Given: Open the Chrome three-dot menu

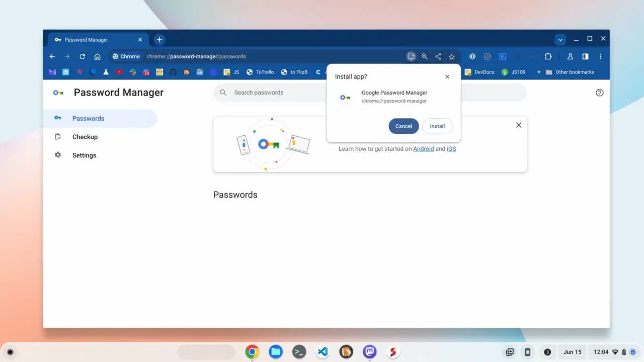Looking at the screenshot, I should pyautogui.click(x=600, y=56).
